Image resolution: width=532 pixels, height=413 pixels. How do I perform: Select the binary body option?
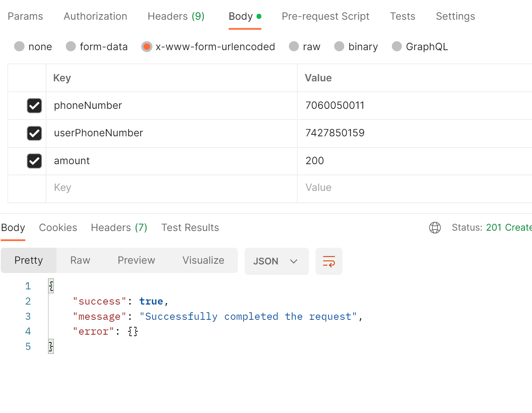(x=356, y=46)
